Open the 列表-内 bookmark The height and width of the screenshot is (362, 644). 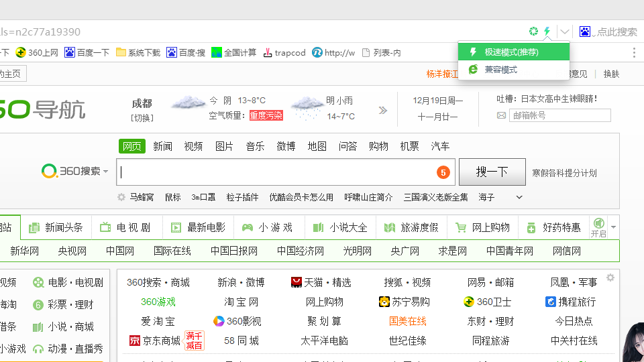381,52
